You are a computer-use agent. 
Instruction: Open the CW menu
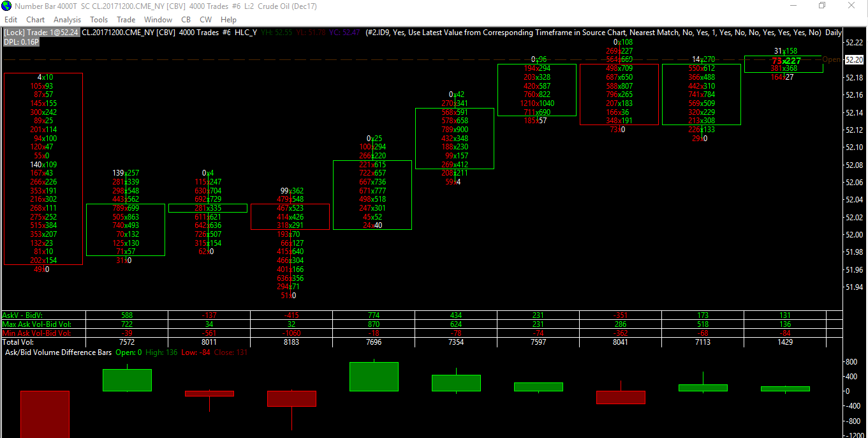tap(205, 20)
